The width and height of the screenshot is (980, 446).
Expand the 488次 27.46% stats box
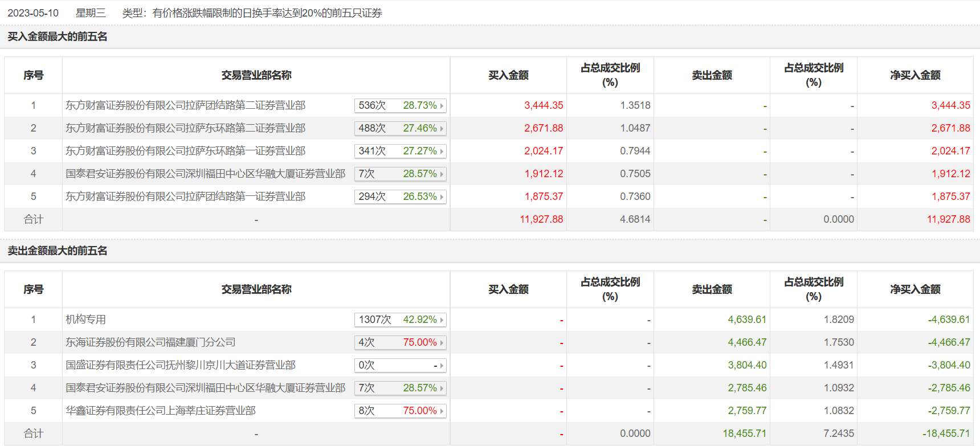click(400, 128)
